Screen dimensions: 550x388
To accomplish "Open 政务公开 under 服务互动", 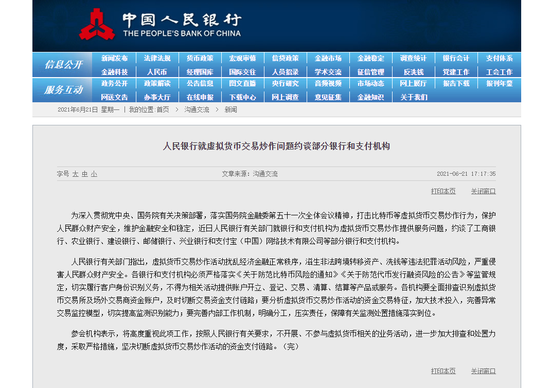I will click(x=114, y=83).
